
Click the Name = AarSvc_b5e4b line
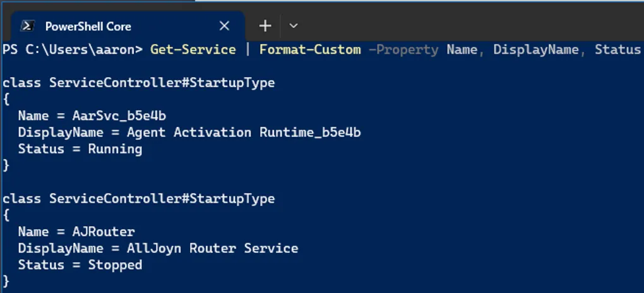click(92, 116)
